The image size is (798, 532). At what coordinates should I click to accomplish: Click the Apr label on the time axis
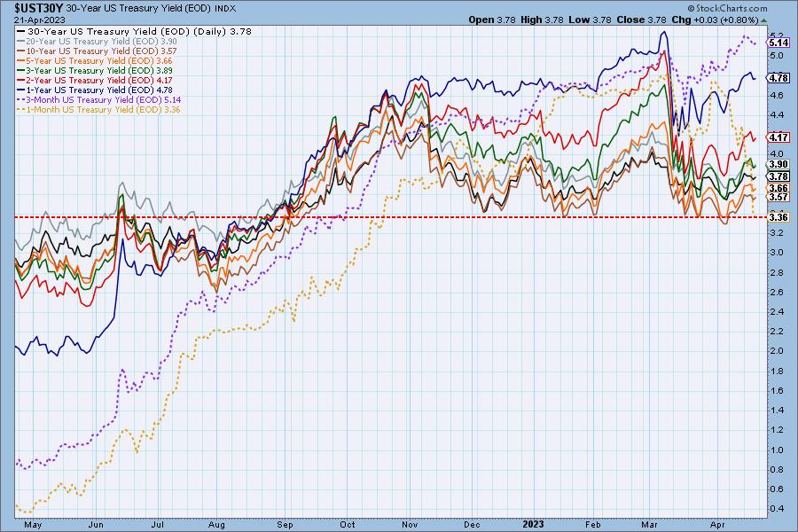(x=717, y=525)
